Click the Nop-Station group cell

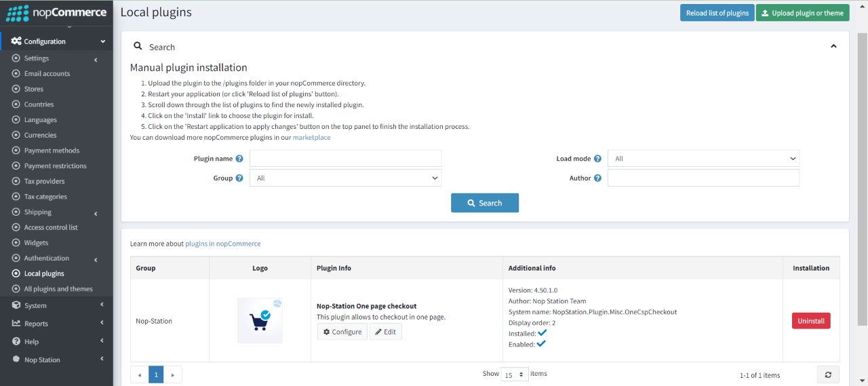pos(170,321)
